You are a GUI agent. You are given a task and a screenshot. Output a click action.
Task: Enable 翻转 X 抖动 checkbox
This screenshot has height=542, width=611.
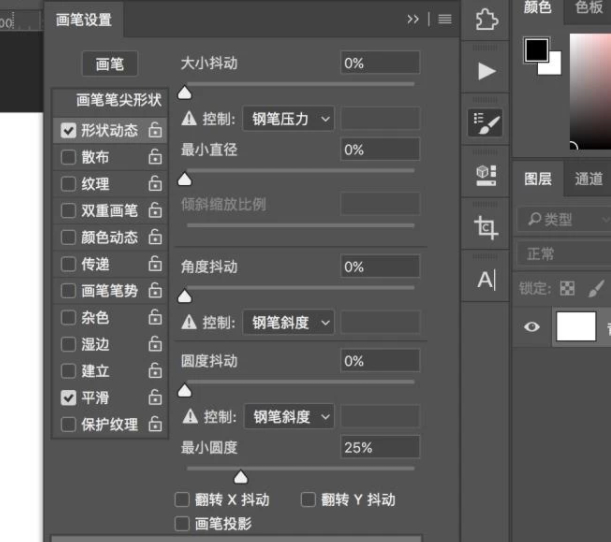(182, 499)
